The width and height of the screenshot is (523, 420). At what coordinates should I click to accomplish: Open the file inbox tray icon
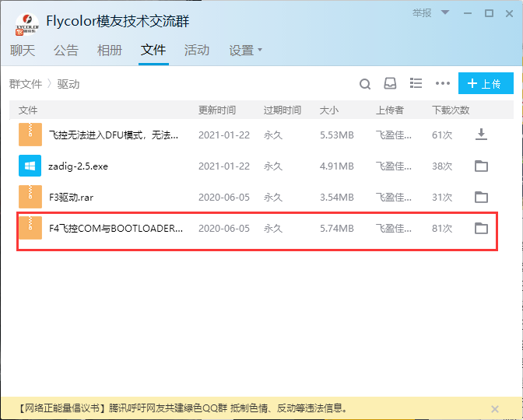pos(390,83)
